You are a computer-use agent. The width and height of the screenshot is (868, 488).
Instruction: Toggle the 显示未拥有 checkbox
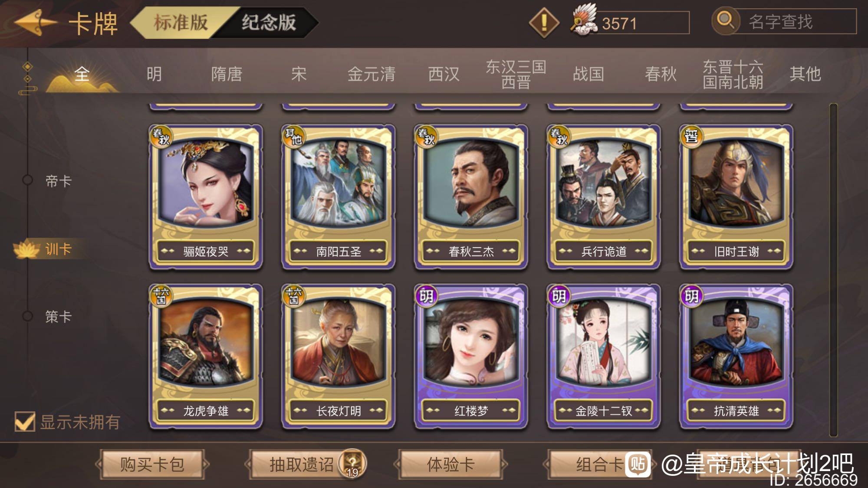(x=25, y=421)
